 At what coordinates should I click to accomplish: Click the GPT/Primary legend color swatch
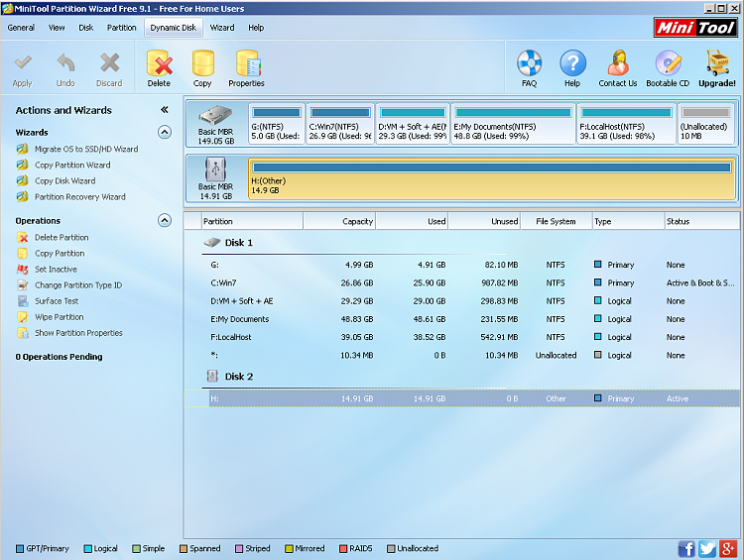(x=20, y=549)
